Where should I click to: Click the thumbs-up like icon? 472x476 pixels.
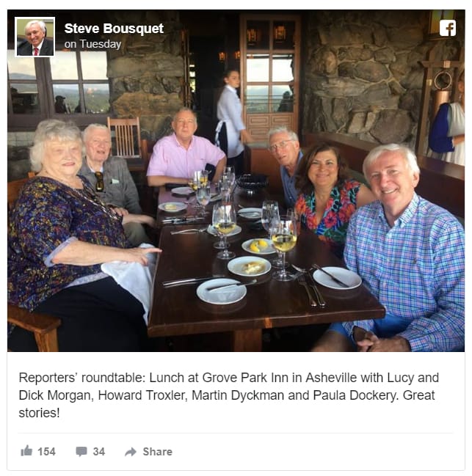26,451
